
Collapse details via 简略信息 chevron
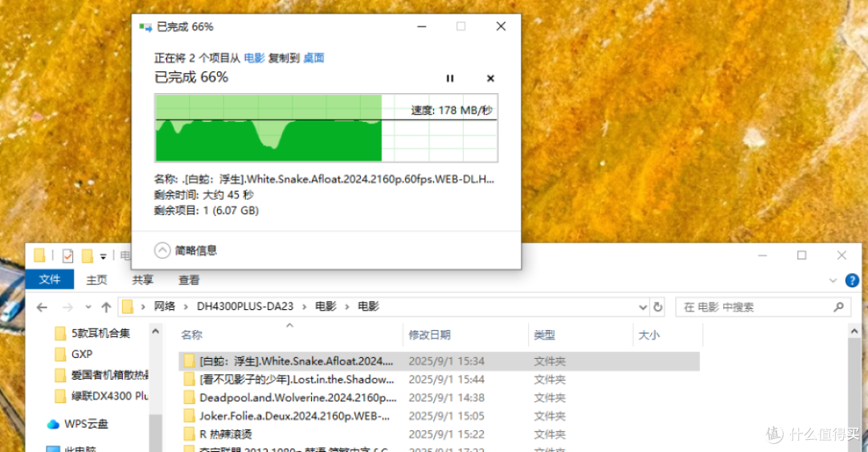click(162, 250)
